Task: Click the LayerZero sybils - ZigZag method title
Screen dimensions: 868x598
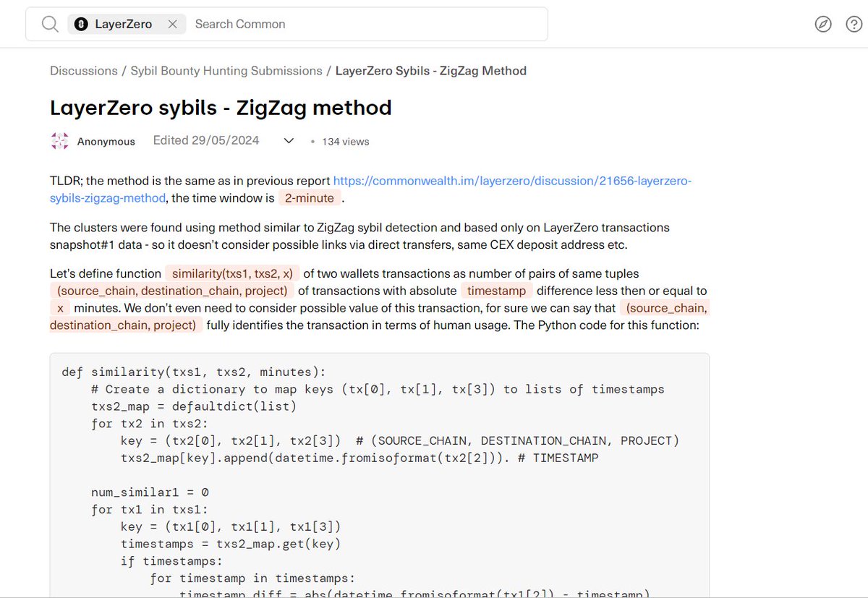Action: 221,108
